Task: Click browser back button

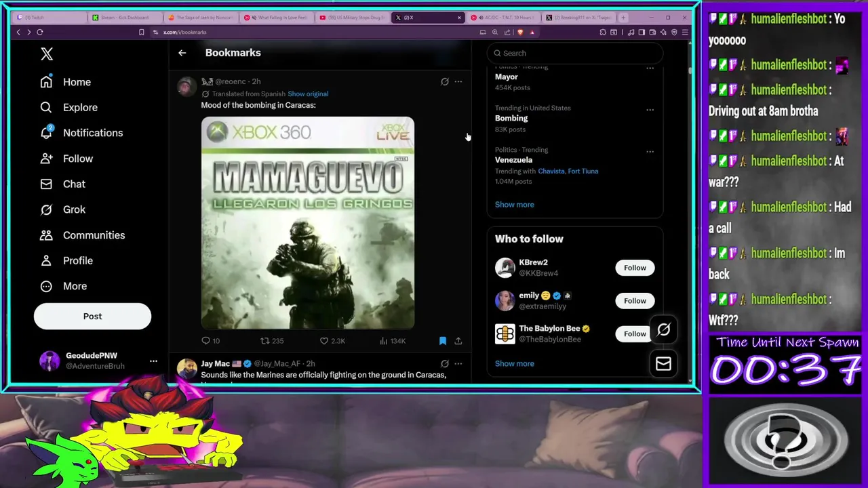Action: (18, 32)
